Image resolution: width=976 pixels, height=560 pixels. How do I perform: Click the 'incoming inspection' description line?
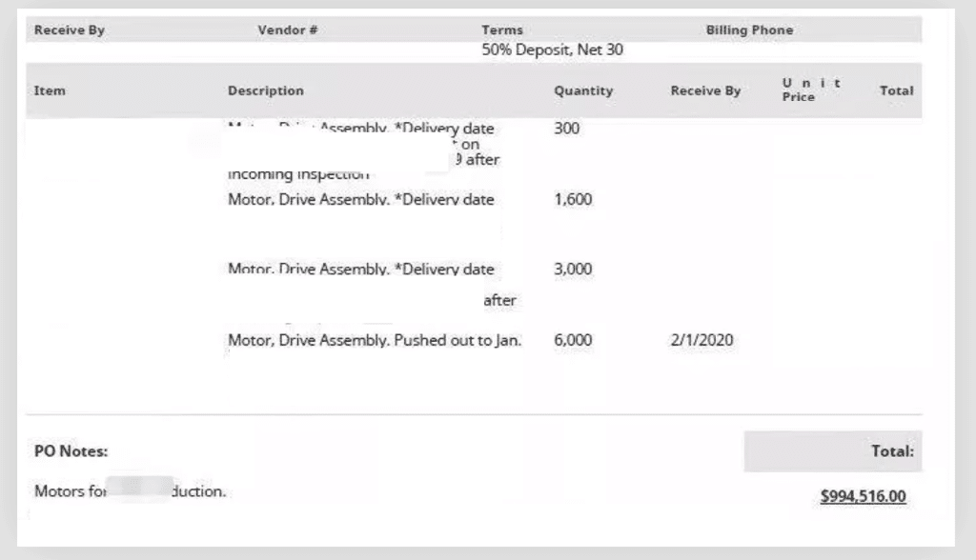click(x=298, y=174)
